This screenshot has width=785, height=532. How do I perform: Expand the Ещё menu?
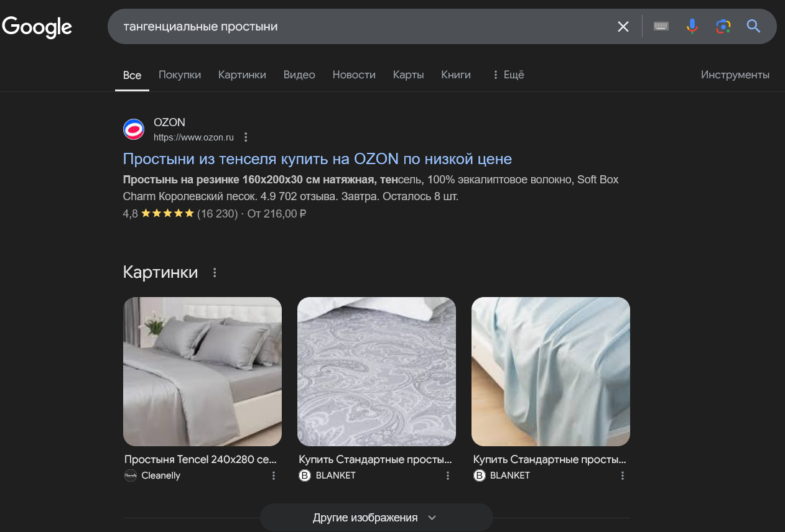pos(508,75)
